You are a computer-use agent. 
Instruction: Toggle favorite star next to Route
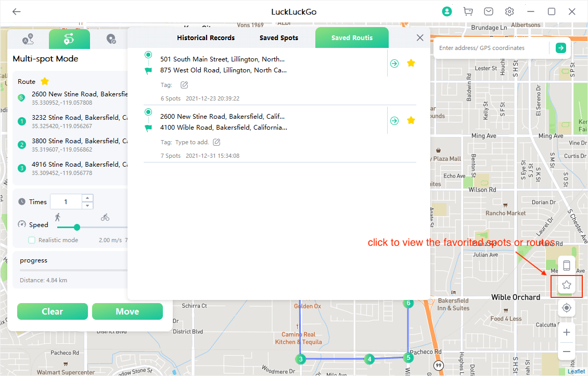click(x=45, y=81)
